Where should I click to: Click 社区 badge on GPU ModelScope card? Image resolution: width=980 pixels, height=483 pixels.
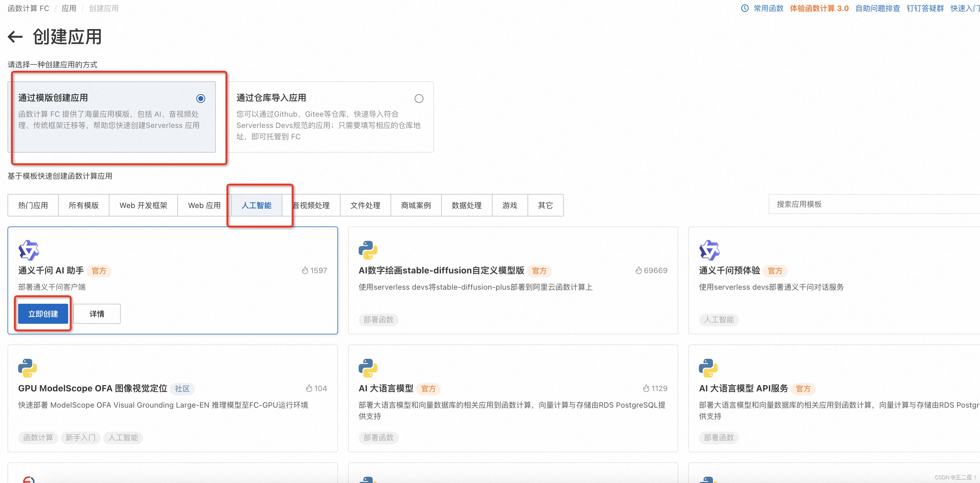coord(182,389)
